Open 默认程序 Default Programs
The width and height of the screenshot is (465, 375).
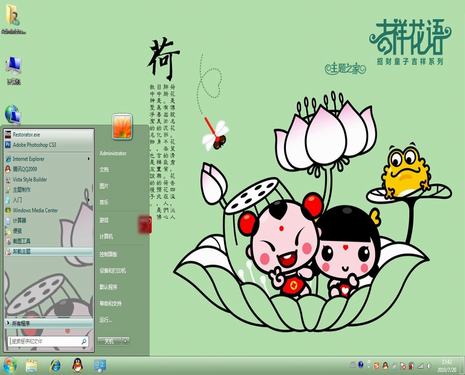coord(108,287)
